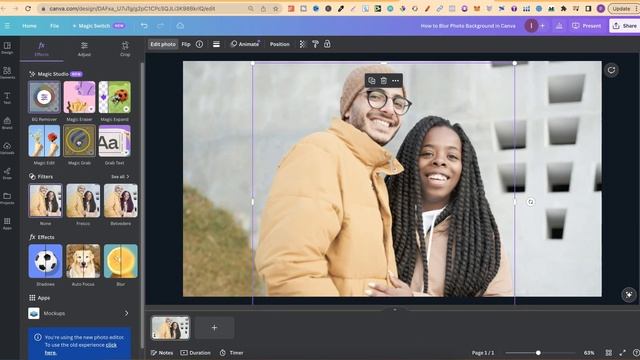640x360 pixels.
Task: Open the hamburger main menu
Action: click(7, 26)
